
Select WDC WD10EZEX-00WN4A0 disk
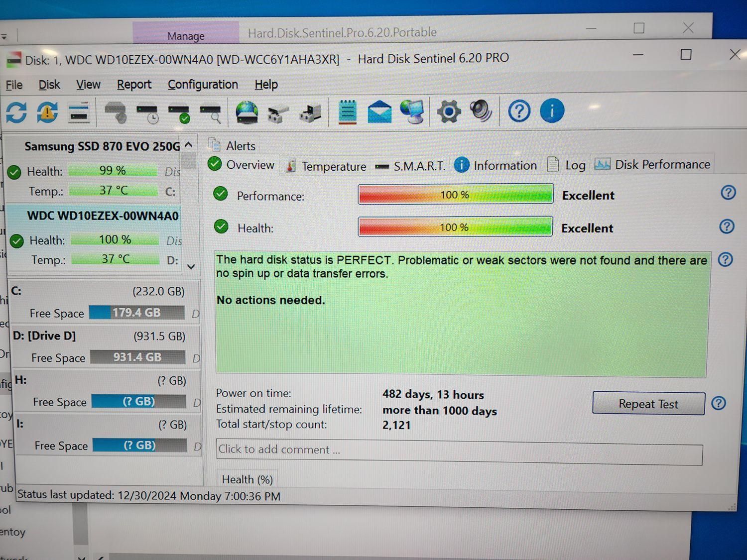click(95, 238)
